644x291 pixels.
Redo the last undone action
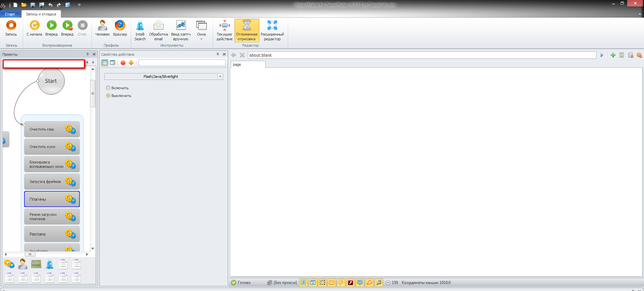point(59,5)
